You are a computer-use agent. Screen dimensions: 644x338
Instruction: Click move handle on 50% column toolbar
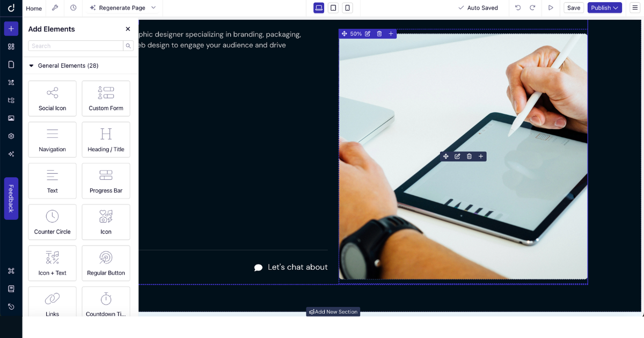(344, 34)
